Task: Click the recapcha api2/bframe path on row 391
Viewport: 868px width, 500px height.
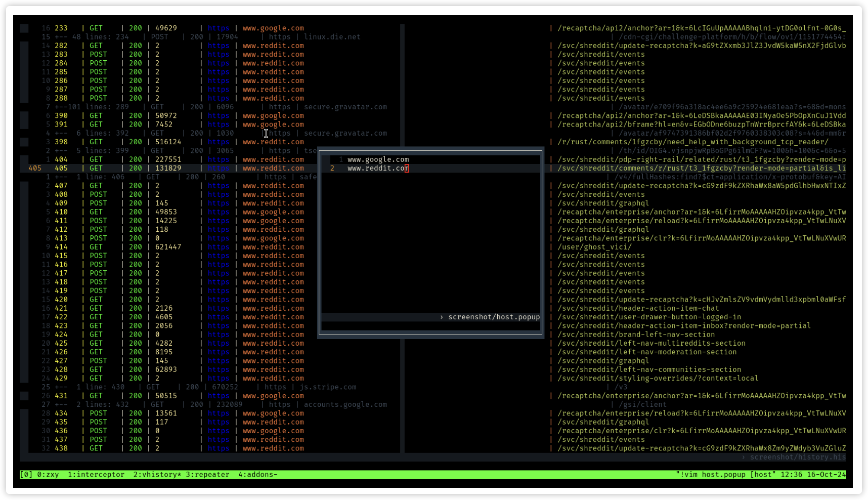Action: [702, 124]
